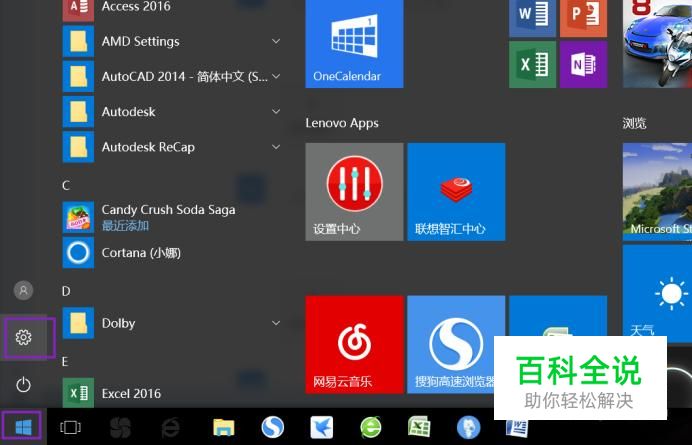Click the letter C section header

(x=66, y=185)
